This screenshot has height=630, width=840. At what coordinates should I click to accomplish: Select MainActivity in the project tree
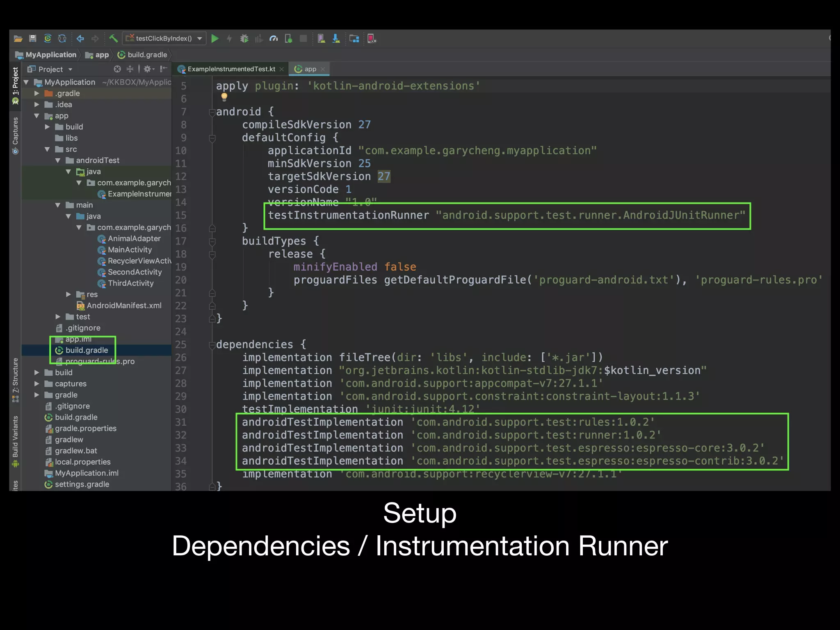pyautogui.click(x=125, y=250)
